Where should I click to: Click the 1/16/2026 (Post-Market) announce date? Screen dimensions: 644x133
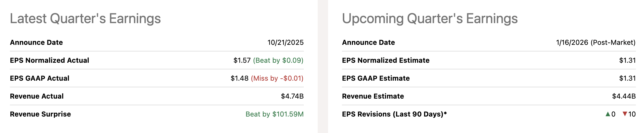tap(595, 43)
